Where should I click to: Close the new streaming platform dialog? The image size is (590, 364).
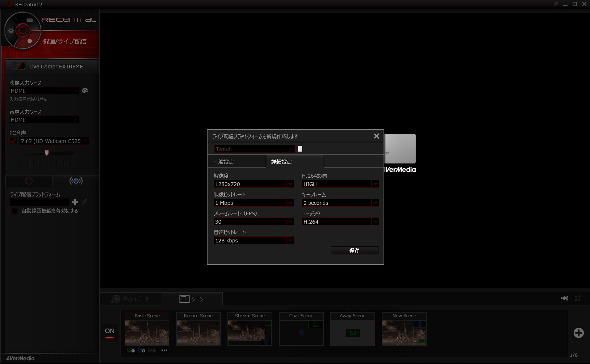(x=377, y=136)
